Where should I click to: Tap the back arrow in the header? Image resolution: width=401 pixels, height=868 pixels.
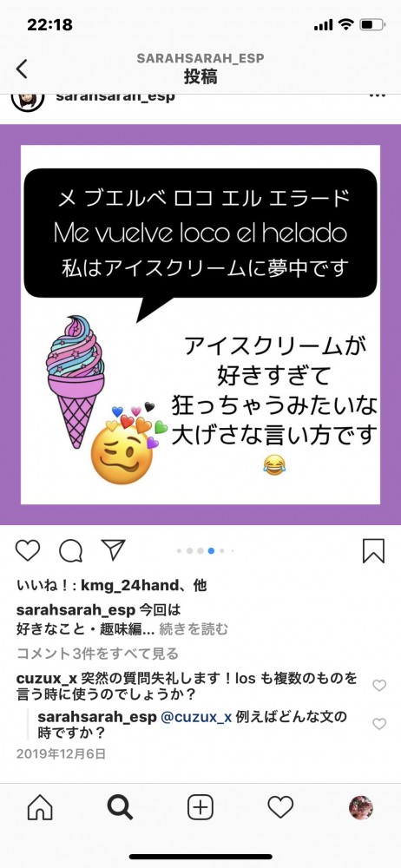click(x=22, y=69)
